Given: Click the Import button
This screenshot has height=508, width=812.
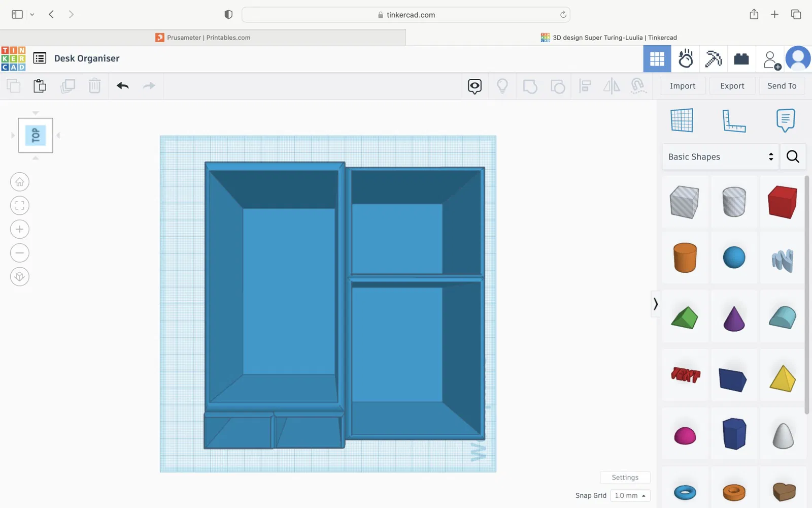Looking at the screenshot, I should point(683,86).
